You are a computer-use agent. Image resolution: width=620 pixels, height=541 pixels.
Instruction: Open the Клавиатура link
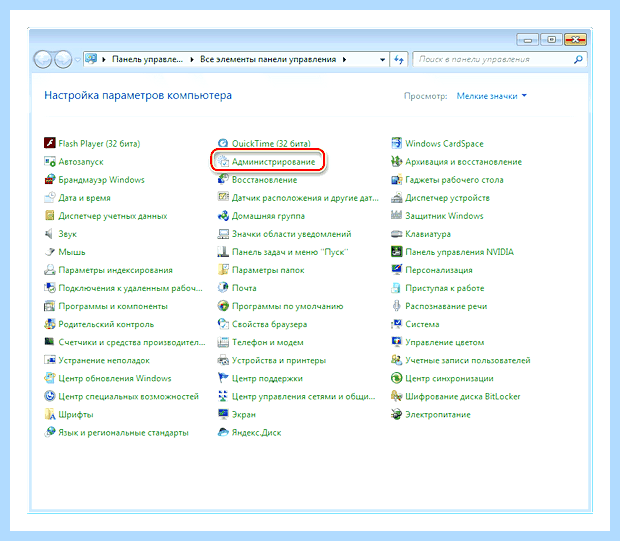coord(428,234)
